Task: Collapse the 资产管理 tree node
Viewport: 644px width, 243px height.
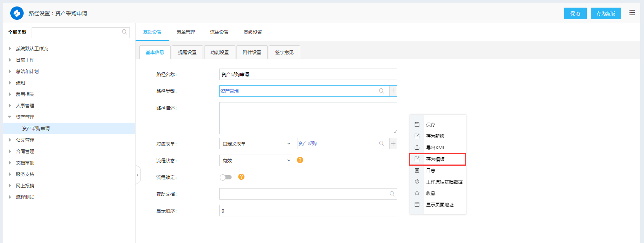Action: pos(10,117)
